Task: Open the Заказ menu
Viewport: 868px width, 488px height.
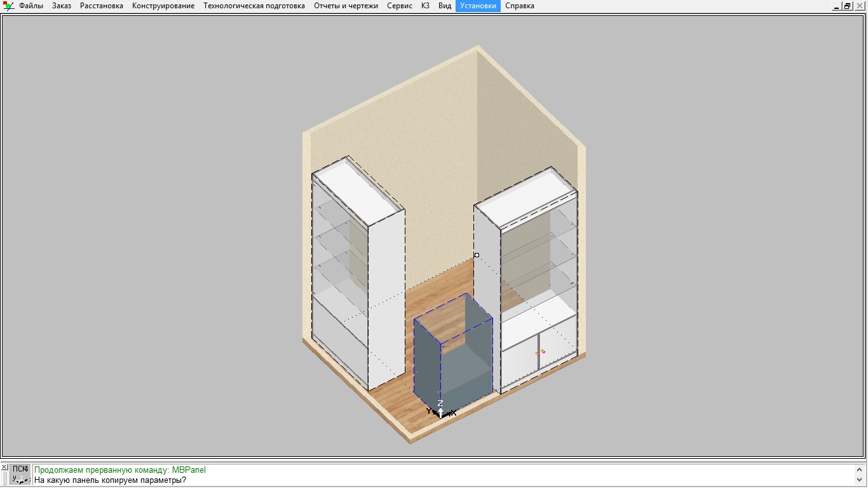Action: [62, 6]
